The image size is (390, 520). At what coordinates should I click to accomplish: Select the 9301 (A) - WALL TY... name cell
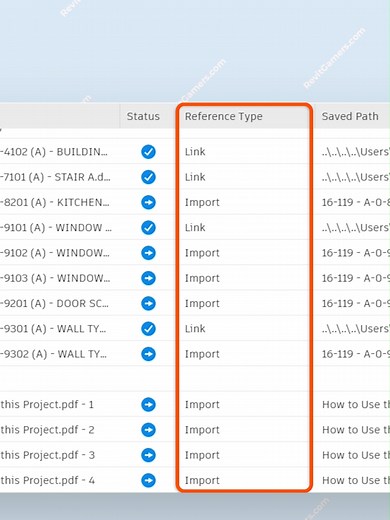[53, 329]
